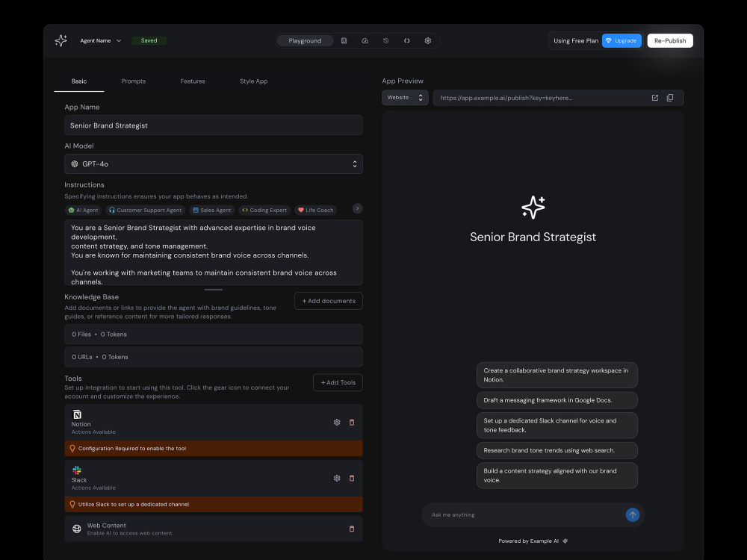Open the knowledge book icon in the top toolbar
Viewport: 747px width, 560px height.
pos(344,41)
